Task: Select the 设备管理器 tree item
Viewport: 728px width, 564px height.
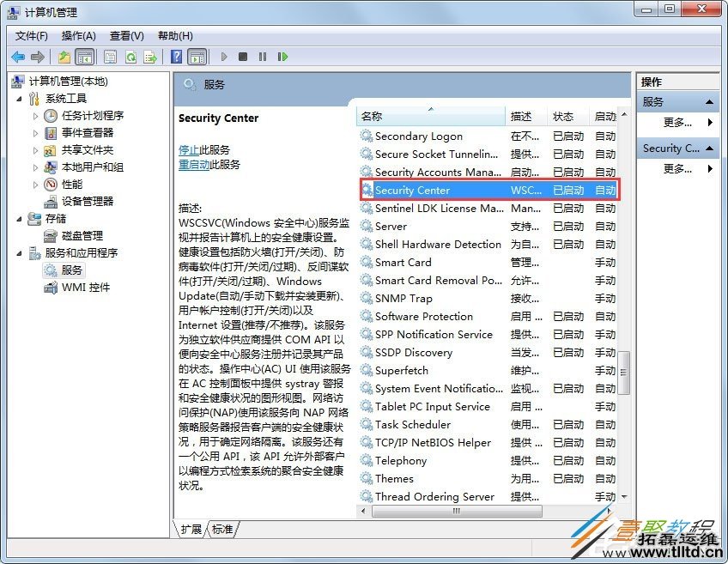Action: [x=88, y=201]
